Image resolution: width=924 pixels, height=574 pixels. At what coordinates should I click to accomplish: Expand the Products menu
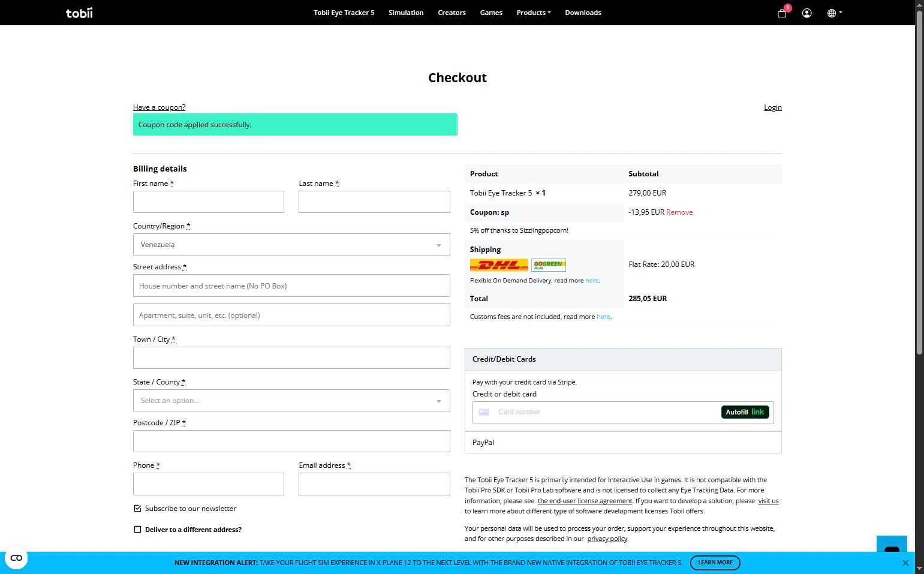tap(534, 13)
